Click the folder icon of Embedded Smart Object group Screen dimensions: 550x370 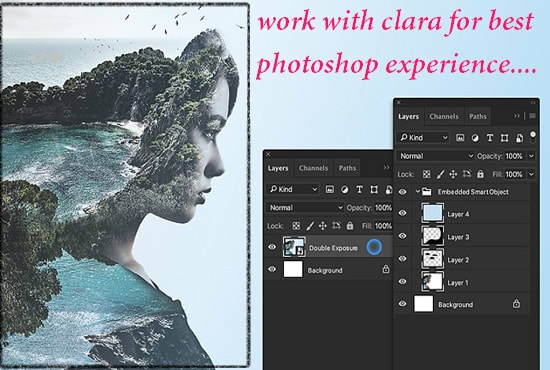427,191
